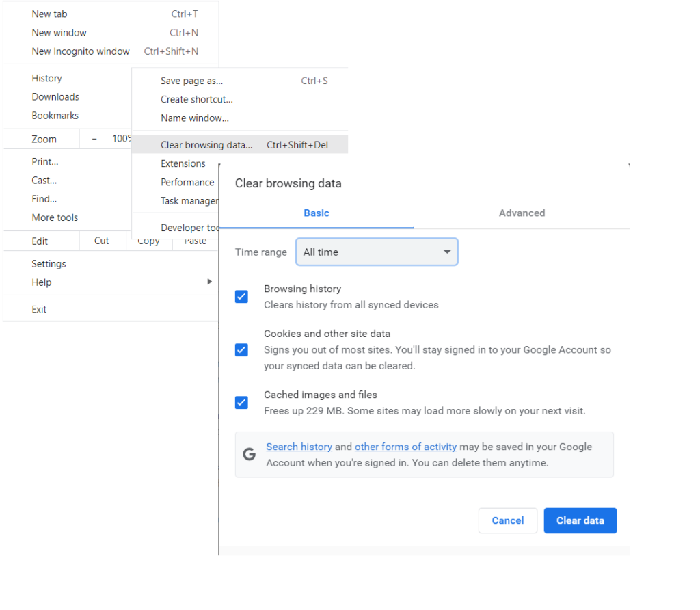Open the Search history link
The width and height of the screenshot is (700, 610).
pos(299,447)
